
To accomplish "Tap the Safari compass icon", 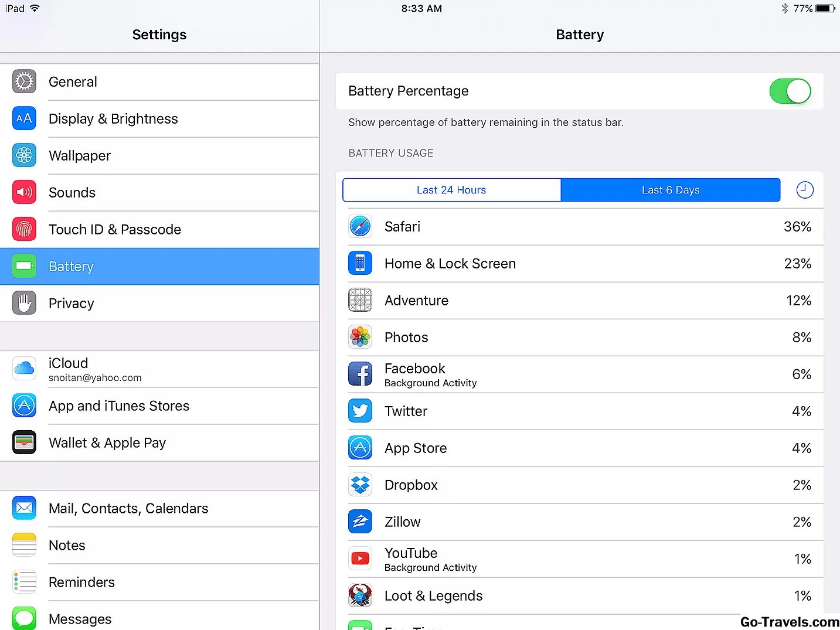I will point(360,226).
